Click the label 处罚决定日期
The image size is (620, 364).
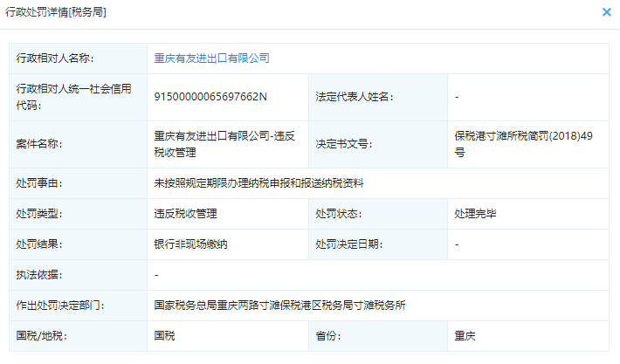[348, 244]
